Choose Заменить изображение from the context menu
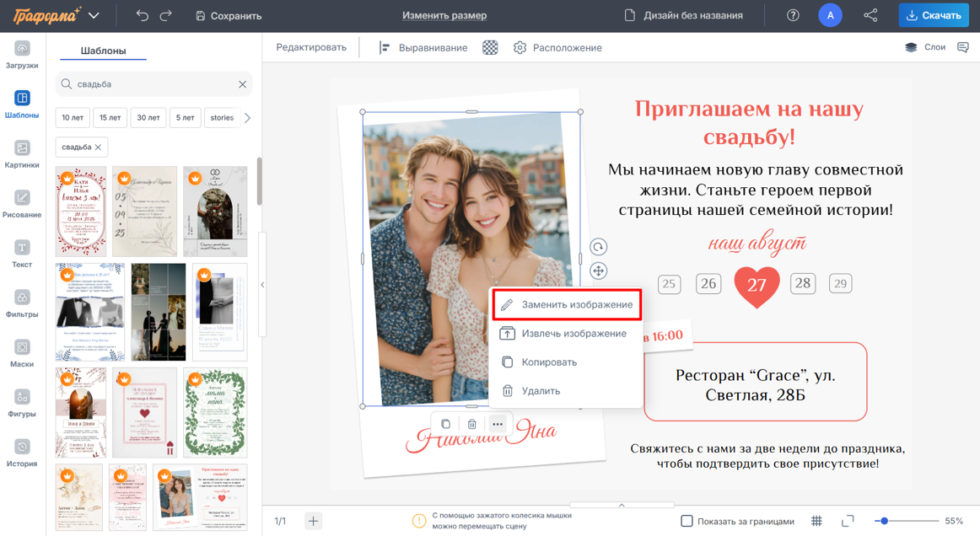980x536 pixels. tap(568, 304)
